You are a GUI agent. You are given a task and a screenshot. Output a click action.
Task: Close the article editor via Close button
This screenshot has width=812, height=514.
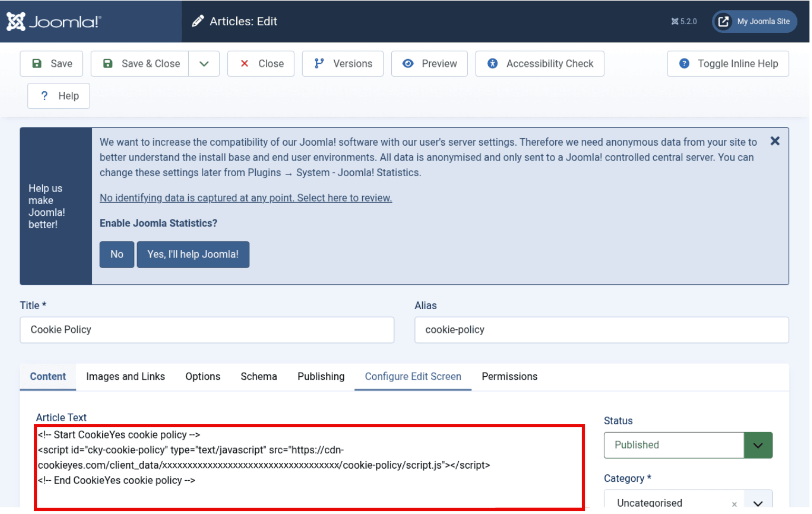coord(261,64)
